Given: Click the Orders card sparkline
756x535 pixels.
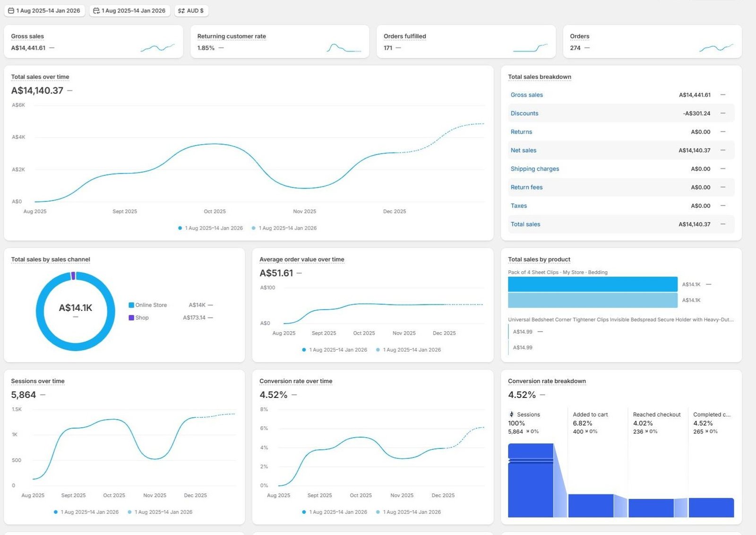Looking at the screenshot, I should click(716, 48).
